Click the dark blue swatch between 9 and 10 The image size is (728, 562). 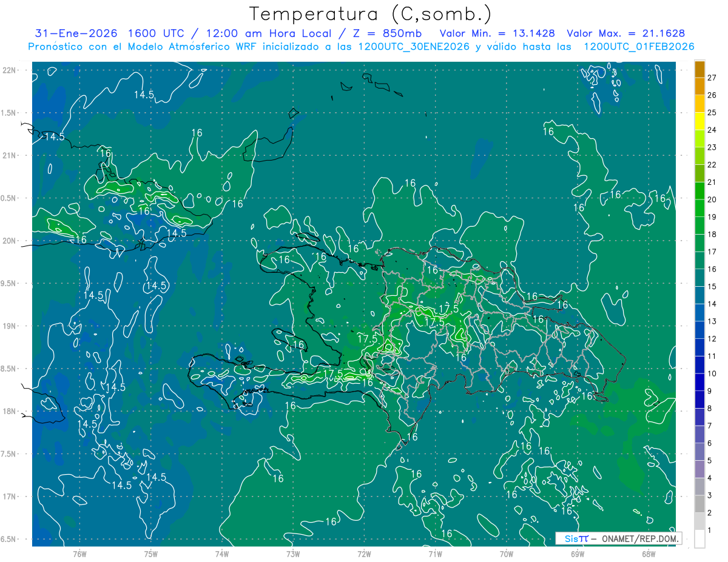click(699, 383)
